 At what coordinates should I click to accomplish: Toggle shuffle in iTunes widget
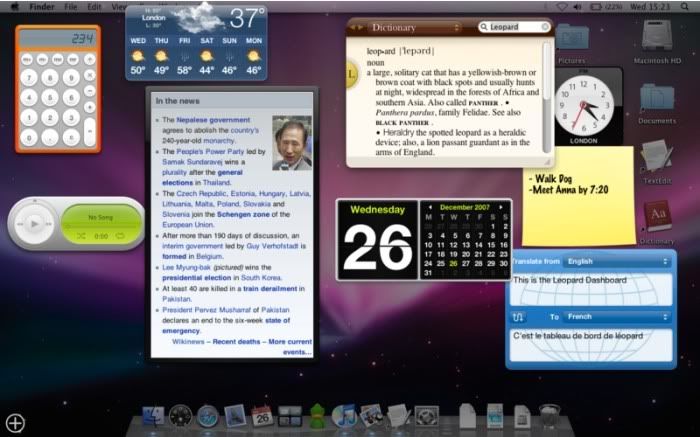coord(81,236)
